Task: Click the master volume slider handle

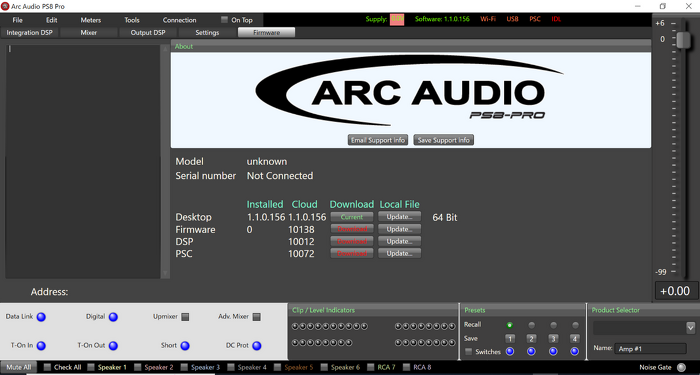Action: click(683, 40)
